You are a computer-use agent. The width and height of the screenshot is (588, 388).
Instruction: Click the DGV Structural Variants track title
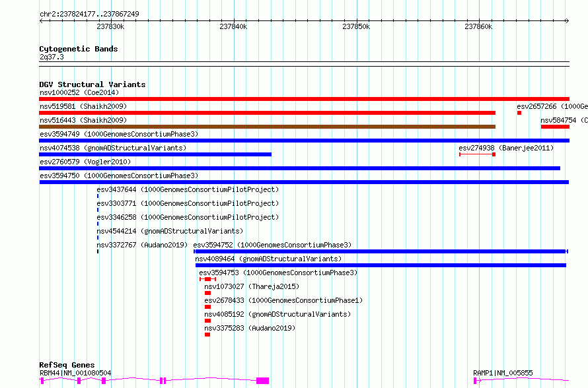(92, 84)
